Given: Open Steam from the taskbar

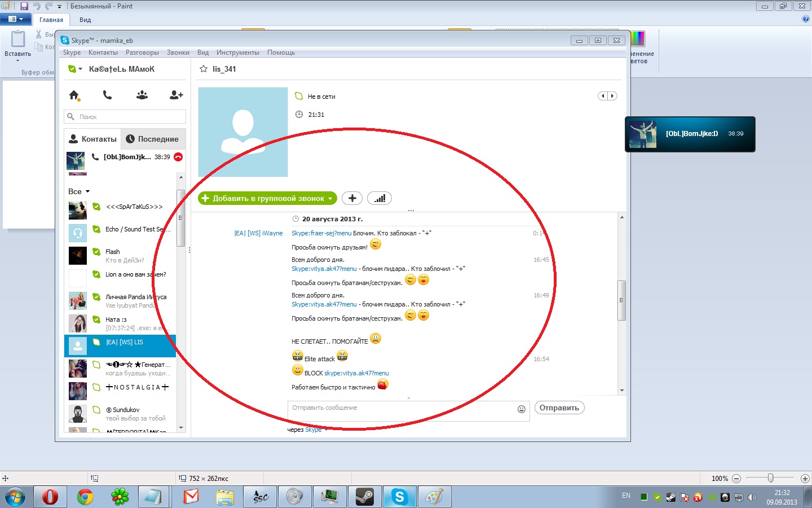Looking at the screenshot, I should click(x=365, y=497).
